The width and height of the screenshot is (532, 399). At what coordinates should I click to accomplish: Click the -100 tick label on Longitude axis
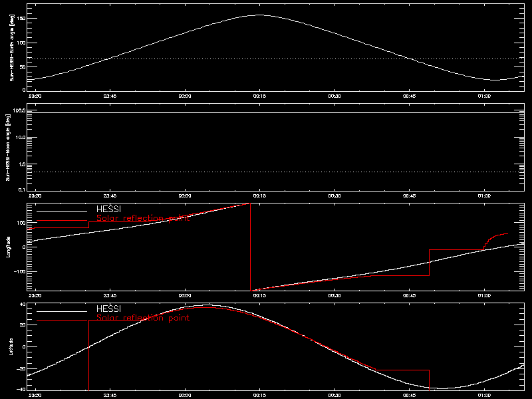pos(20,271)
